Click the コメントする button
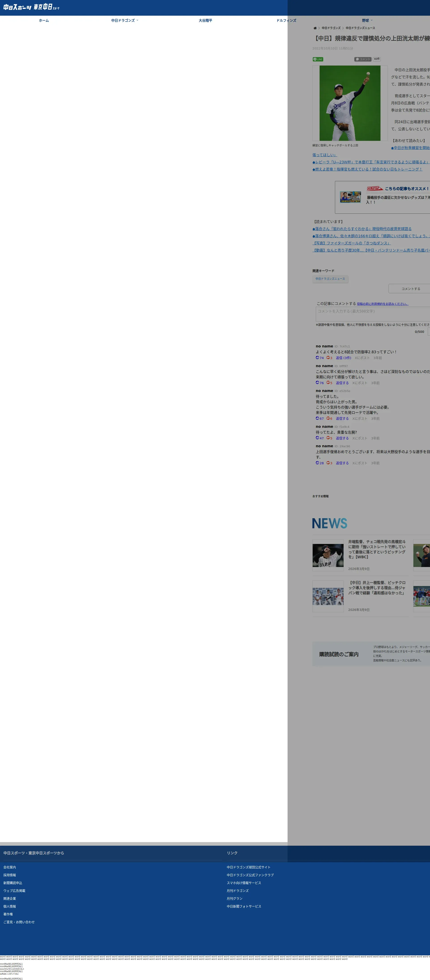 pyautogui.click(x=411, y=289)
